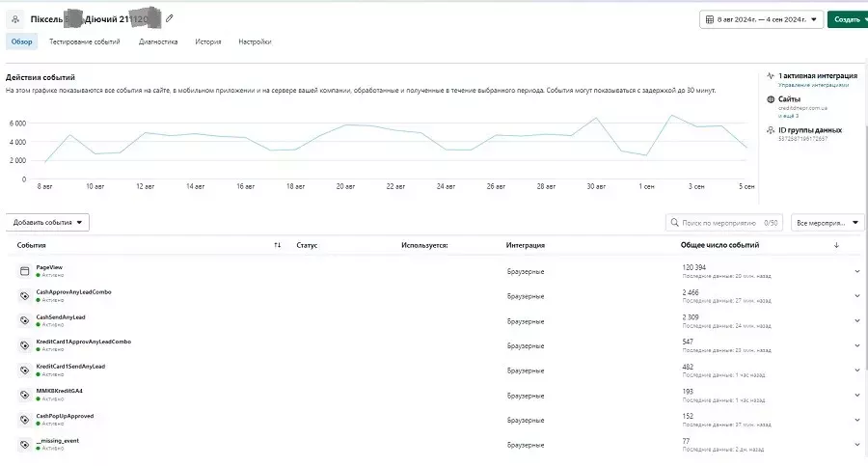Click the CashApprovAnyLeadCombo event name
868x466 pixels.
73,292
